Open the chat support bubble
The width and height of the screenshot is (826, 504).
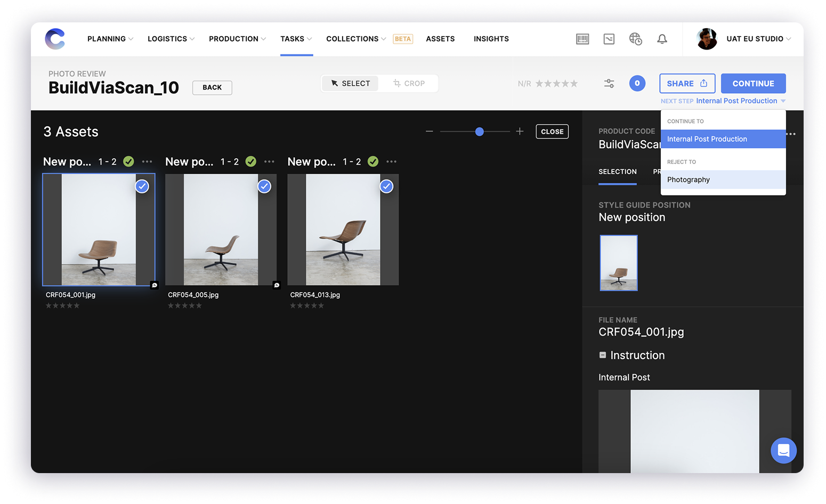(783, 451)
